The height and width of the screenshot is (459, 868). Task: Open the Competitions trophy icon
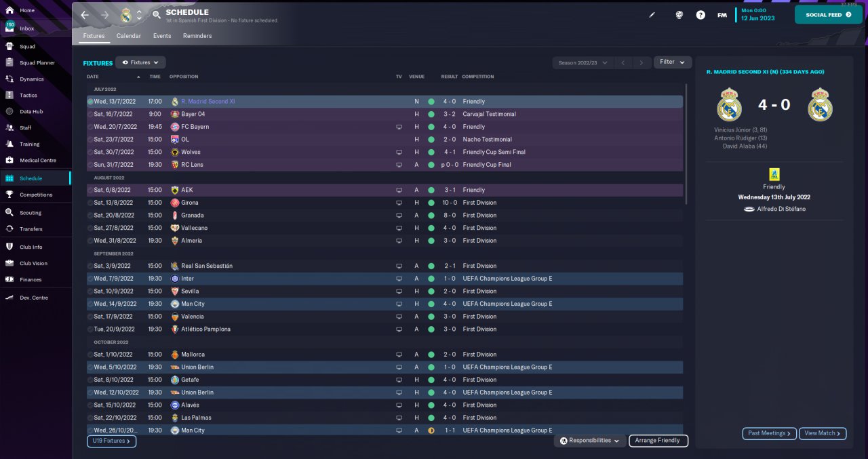click(9, 195)
